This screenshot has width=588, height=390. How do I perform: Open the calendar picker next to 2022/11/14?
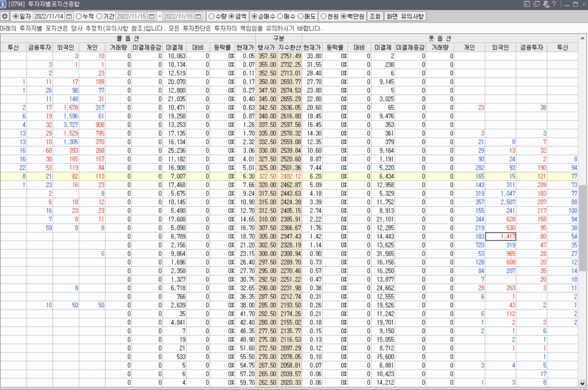(x=69, y=16)
